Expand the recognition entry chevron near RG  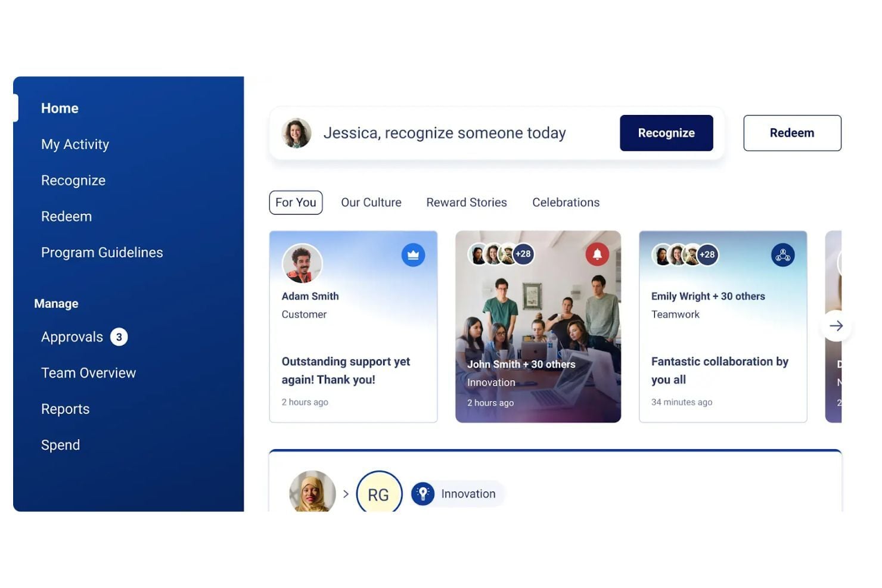pos(346,493)
